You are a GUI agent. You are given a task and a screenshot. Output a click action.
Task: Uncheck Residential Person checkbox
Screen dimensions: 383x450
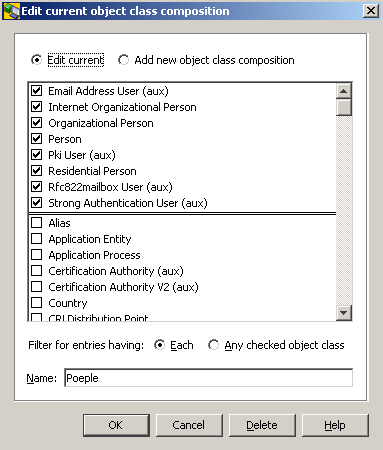(x=37, y=171)
